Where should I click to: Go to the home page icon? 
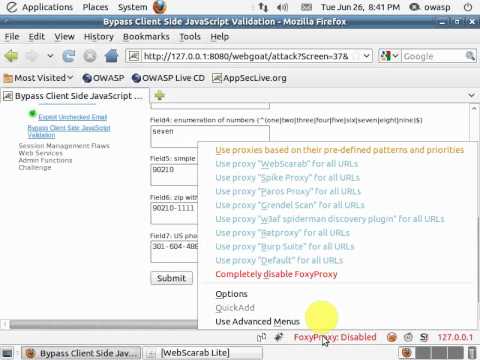111,56
